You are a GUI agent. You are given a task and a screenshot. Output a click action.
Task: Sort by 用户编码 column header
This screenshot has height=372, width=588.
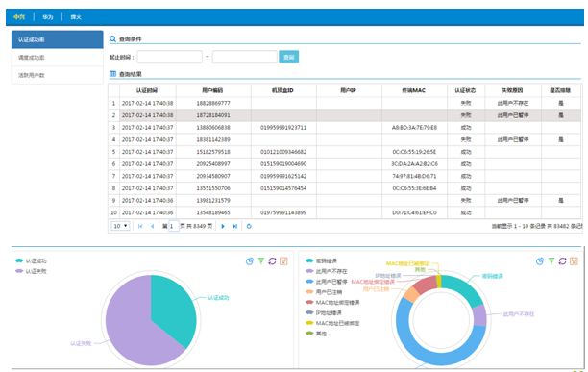point(213,90)
